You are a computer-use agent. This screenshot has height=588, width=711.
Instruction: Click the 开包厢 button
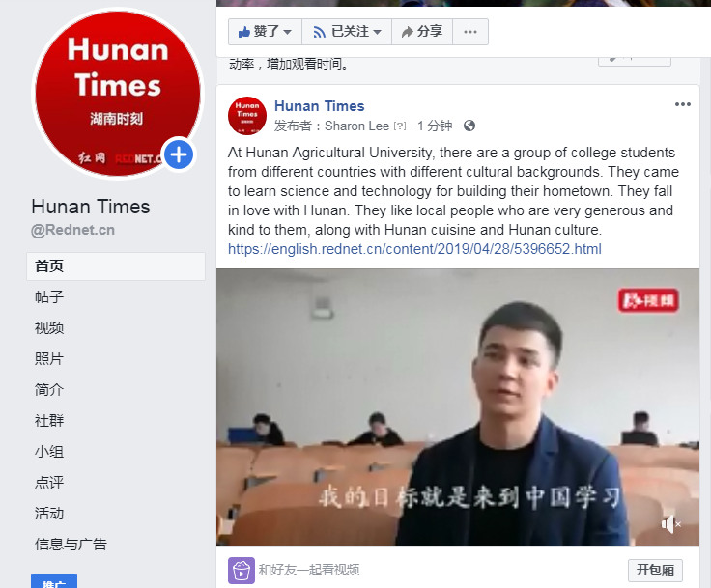tap(655, 570)
